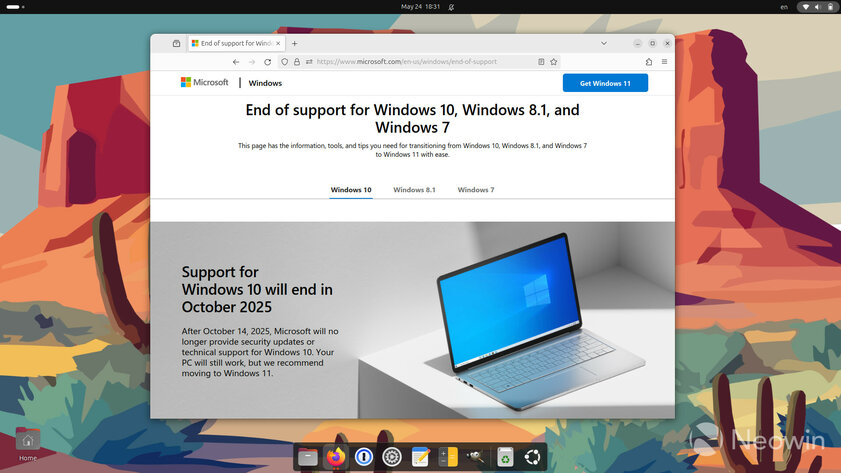Toggle reader view for this page
Image resolution: width=841 pixels, height=473 pixels.
(541, 62)
